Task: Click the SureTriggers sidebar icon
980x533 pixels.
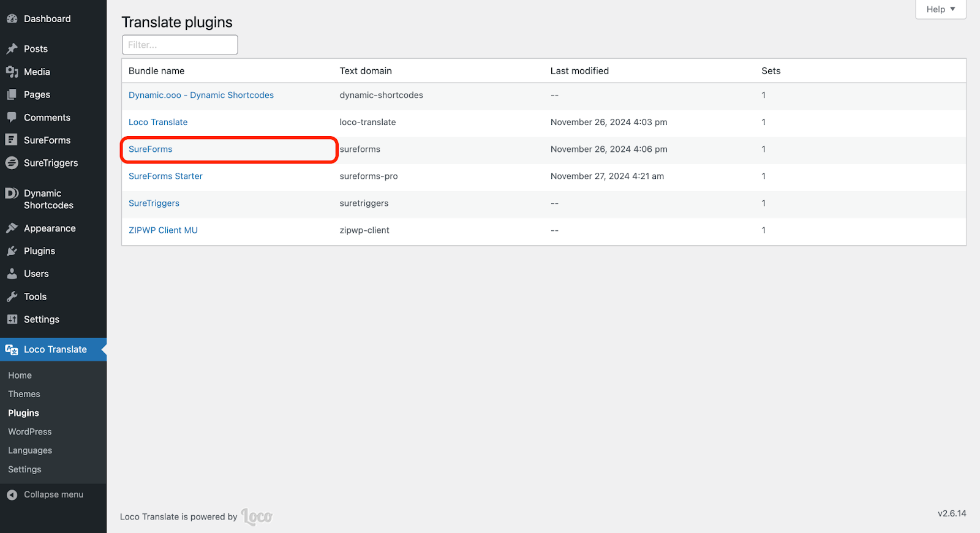Action: coord(12,163)
